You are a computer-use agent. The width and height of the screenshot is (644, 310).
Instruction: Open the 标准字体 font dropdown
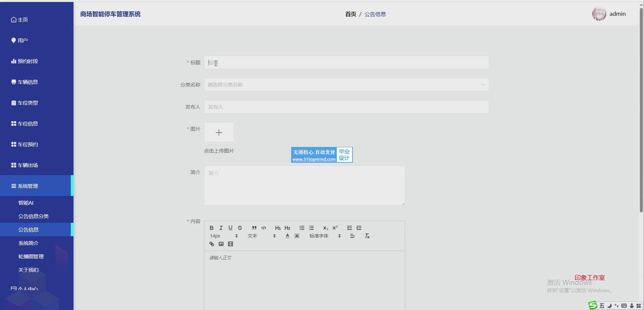325,236
